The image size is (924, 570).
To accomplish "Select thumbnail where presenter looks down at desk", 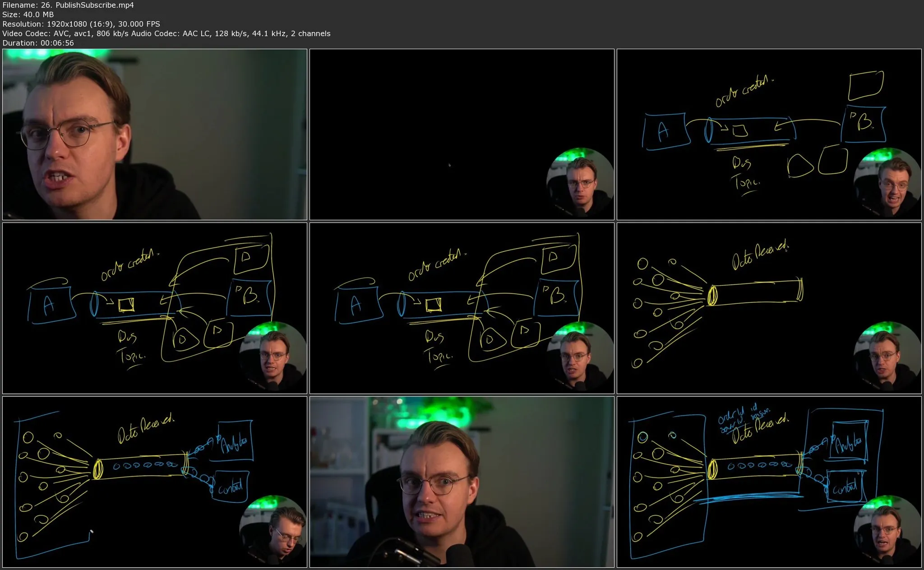I will (x=154, y=482).
